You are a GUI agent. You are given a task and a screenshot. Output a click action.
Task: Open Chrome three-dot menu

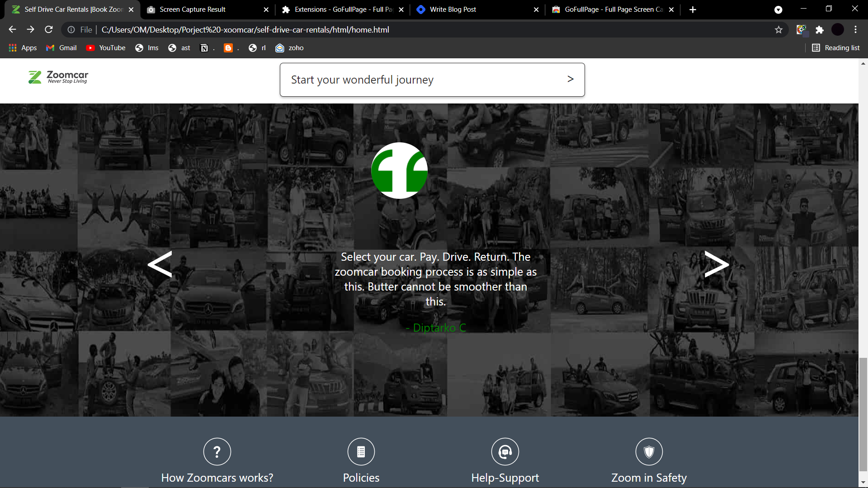(x=855, y=30)
